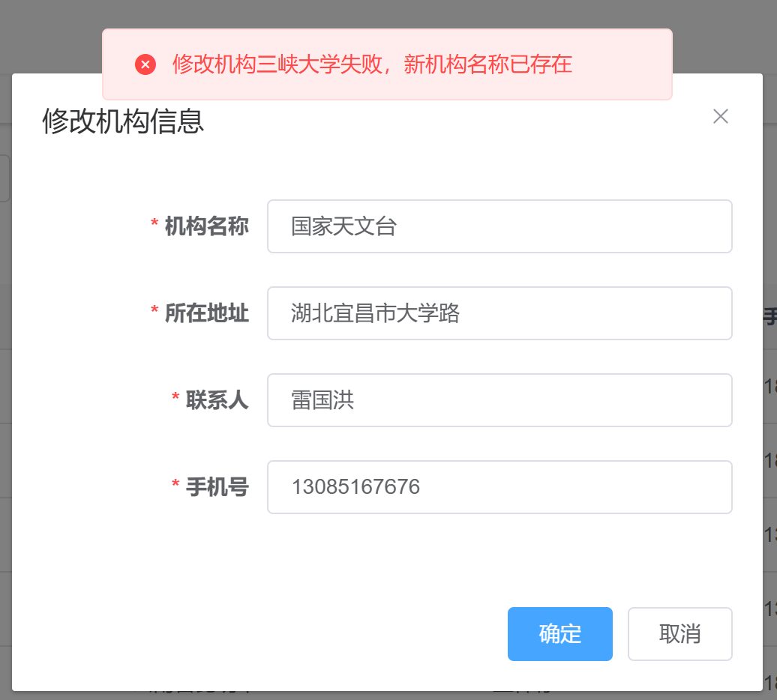This screenshot has width=777, height=700.
Task: Click the required marker before 手机号
Action: (x=175, y=486)
